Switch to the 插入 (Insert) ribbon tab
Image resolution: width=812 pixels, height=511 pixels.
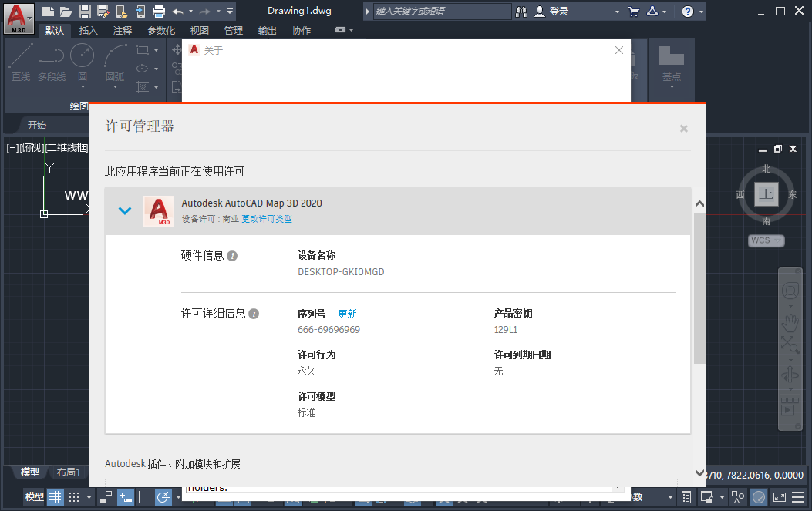click(x=89, y=31)
